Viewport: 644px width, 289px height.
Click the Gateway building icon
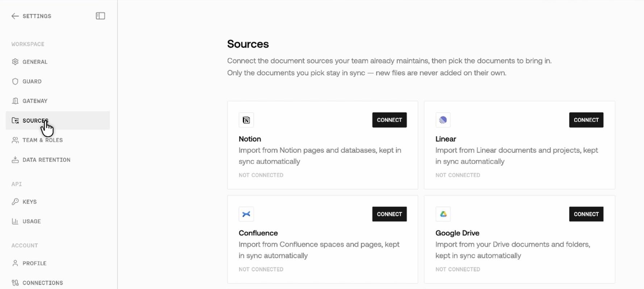15,101
